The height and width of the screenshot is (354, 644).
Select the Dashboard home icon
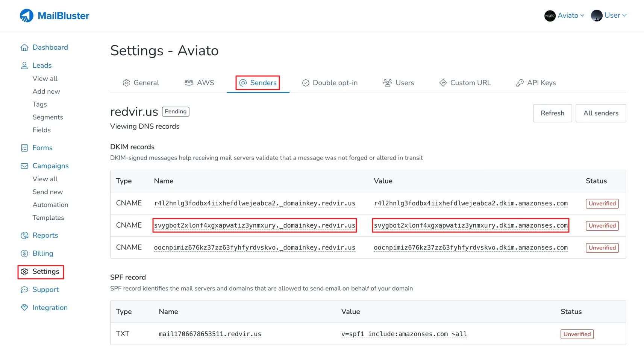24,47
